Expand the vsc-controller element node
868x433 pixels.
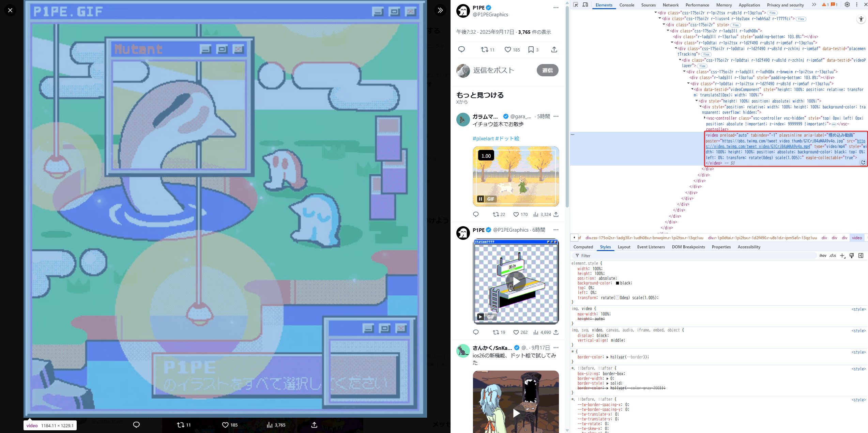(704, 118)
